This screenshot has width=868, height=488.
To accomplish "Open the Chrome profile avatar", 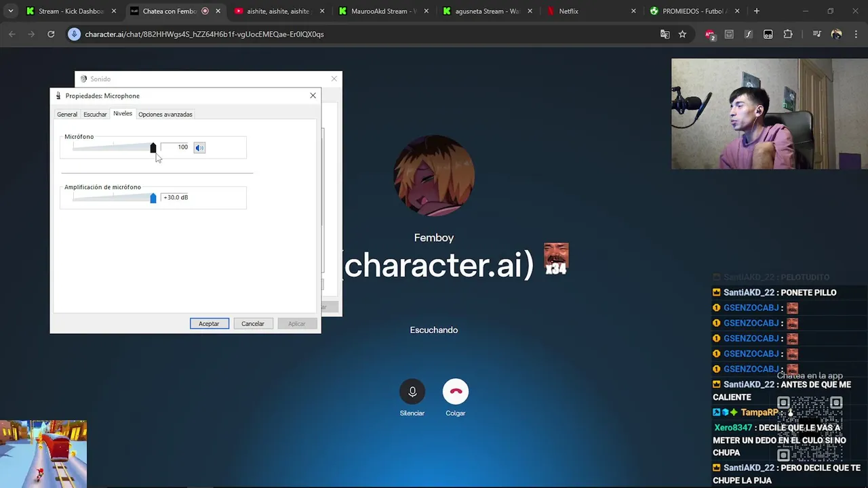I will [836, 34].
